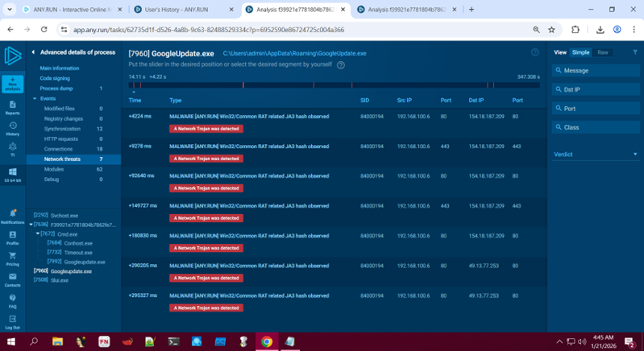Open Windows Start menu
The image size is (644, 351).
pos(11,341)
